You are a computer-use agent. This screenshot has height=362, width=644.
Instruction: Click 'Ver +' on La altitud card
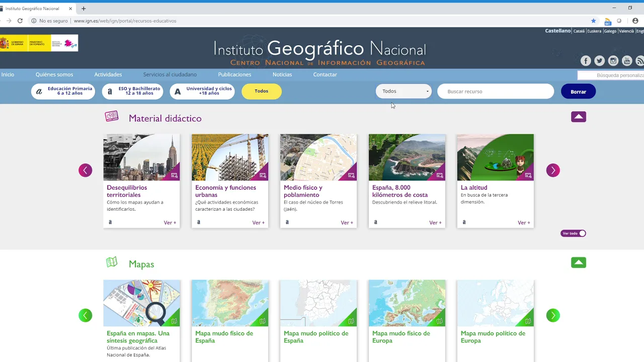coord(524,223)
